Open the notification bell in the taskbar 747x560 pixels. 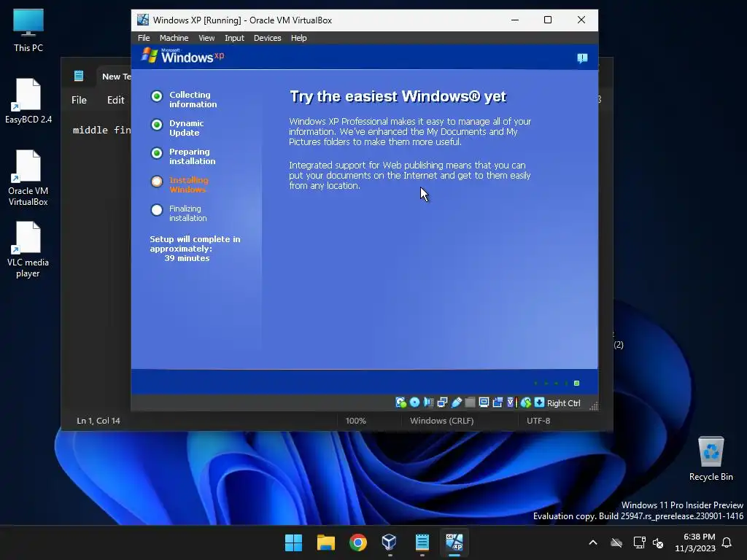click(727, 542)
